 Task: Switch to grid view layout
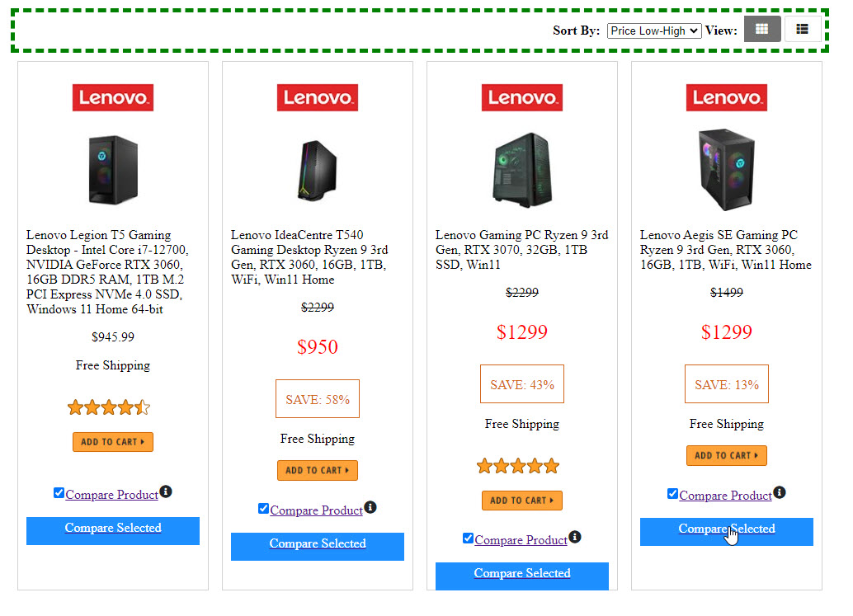click(x=761, y=30)
